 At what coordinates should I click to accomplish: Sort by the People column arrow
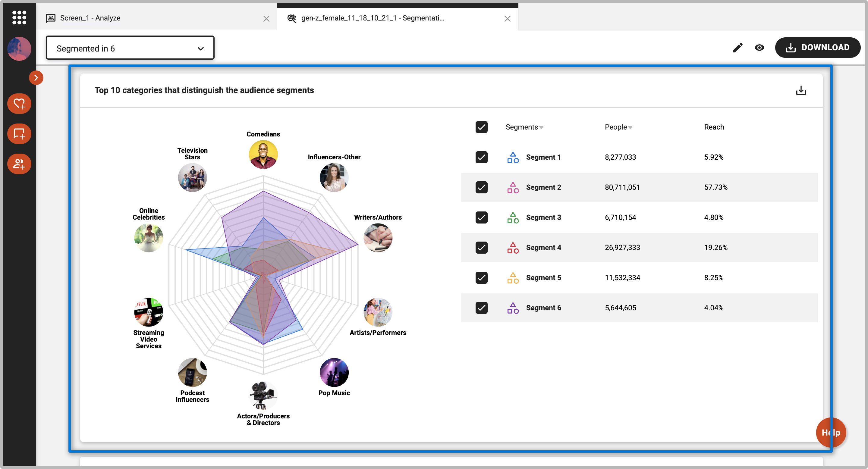pos(630,128)
